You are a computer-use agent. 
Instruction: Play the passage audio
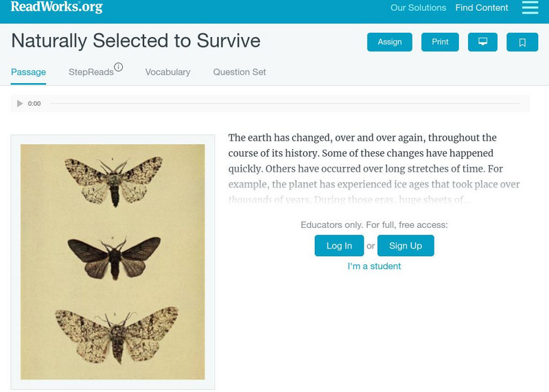point(20,104)
